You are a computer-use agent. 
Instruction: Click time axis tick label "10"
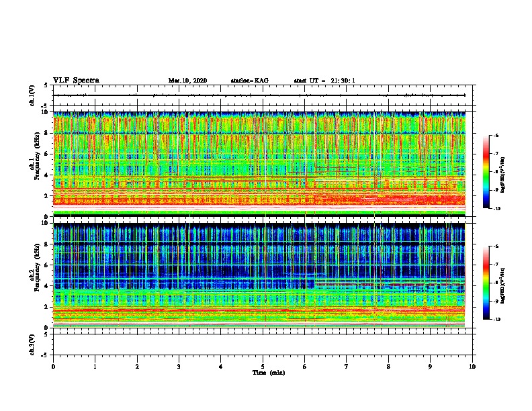click(x=472, y=367)
